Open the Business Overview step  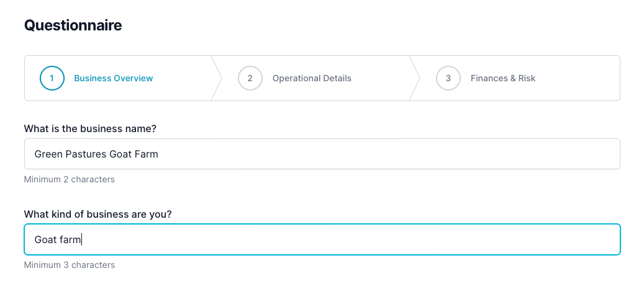tap(114, 78)
